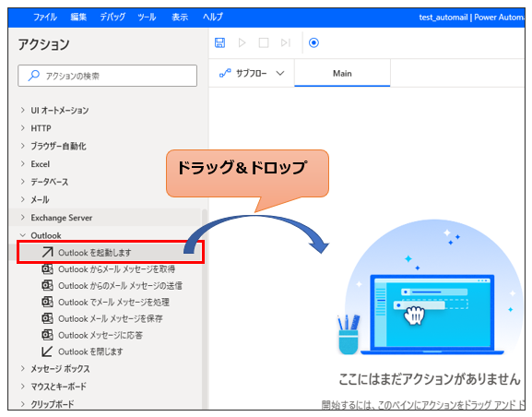Image resolution: width=532 pixels, height=417 pixels.
Task: Select Outlook メール メッセージを保存 action
Action: [x=102, y=318]
